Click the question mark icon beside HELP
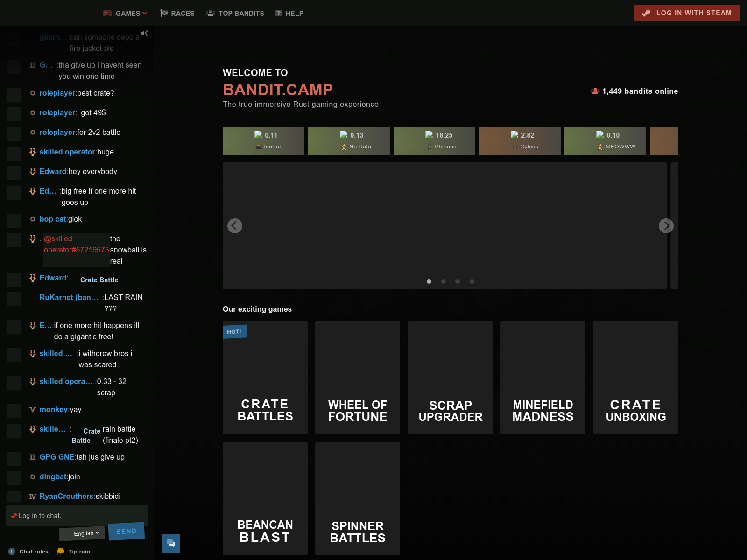 click(x=279, y=13)
